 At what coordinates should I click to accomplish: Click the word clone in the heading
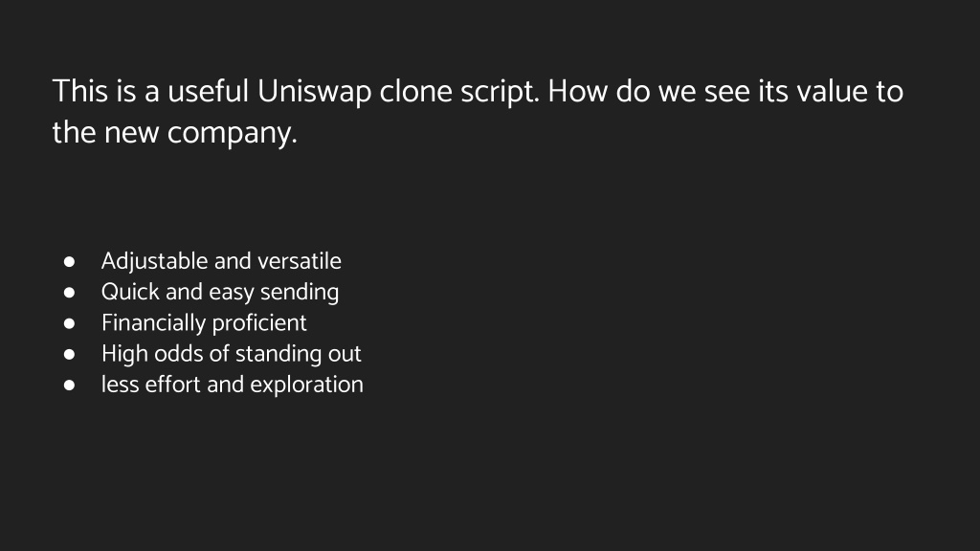[x=415, y=91]
